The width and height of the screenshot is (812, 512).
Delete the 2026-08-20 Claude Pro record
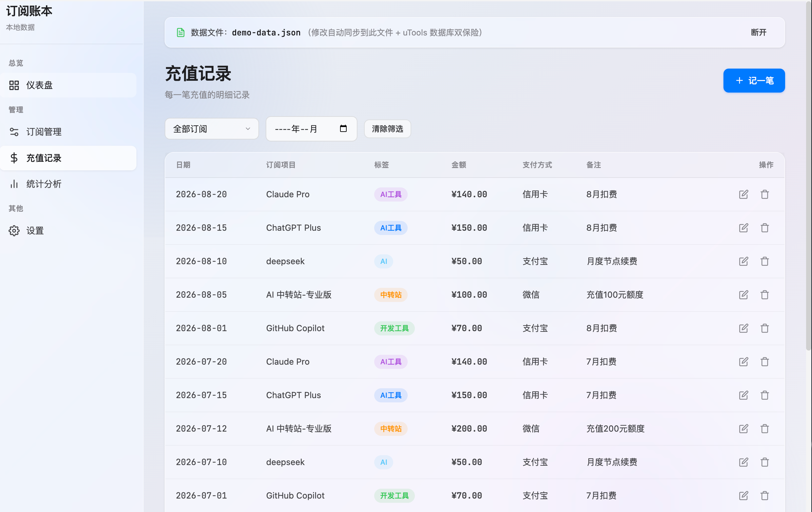(x=764, y=194)
